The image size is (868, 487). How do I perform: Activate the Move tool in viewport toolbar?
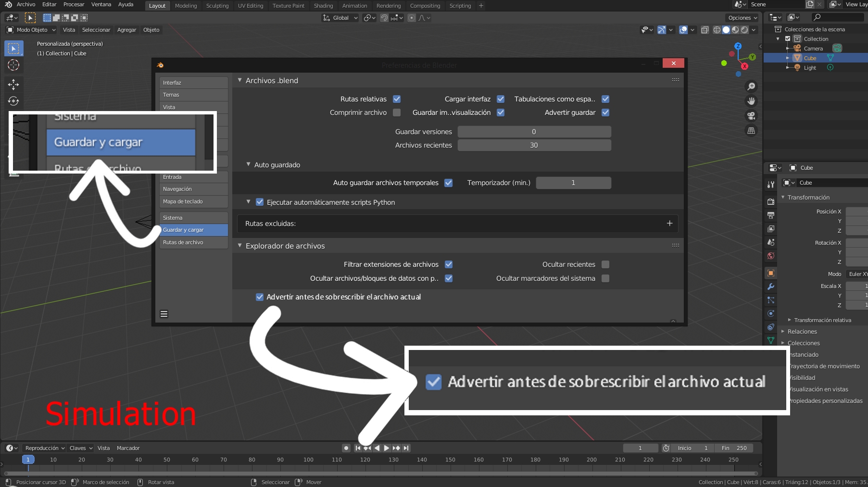pos(13,85)
